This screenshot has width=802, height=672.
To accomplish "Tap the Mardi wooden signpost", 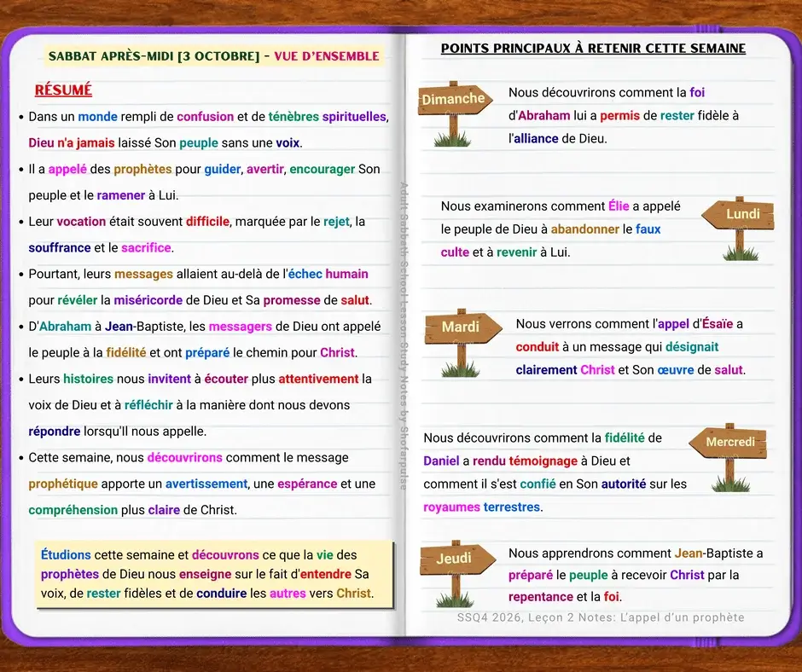I will click(463, 343).
